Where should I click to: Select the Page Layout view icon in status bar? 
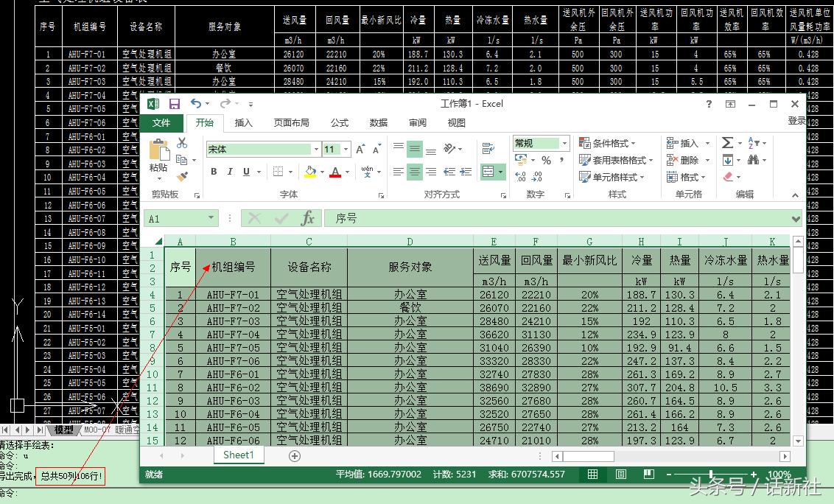pos(622,475)
